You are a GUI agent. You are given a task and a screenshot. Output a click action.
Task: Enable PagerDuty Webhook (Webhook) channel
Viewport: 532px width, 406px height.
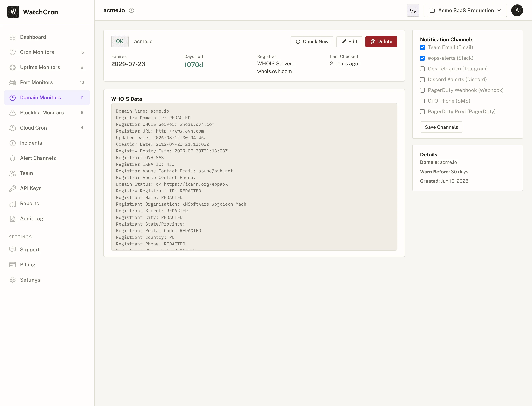pyautogui.click(x=422, y=90)
